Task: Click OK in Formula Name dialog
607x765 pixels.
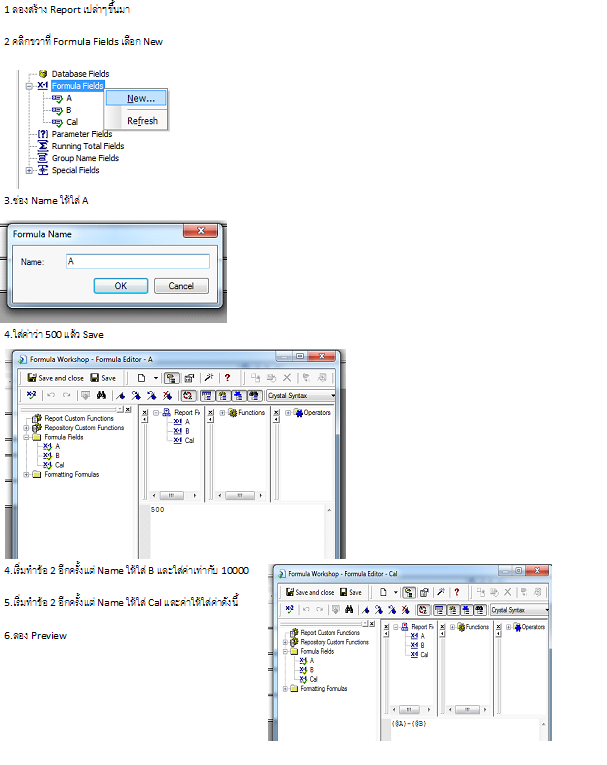Action: click(121, 286)
